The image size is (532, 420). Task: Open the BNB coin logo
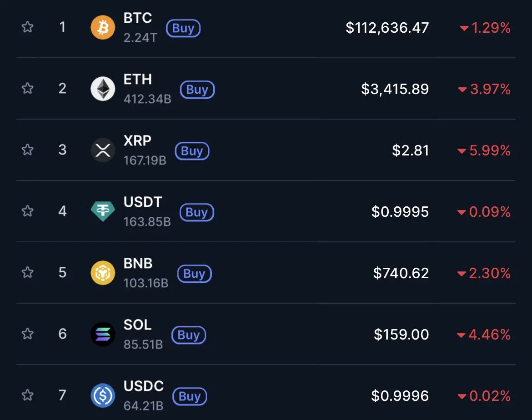click(103, 273)
